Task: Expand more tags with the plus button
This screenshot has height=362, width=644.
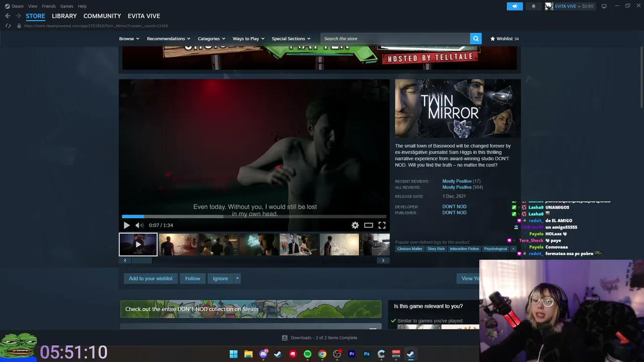Action: point(513,249)
